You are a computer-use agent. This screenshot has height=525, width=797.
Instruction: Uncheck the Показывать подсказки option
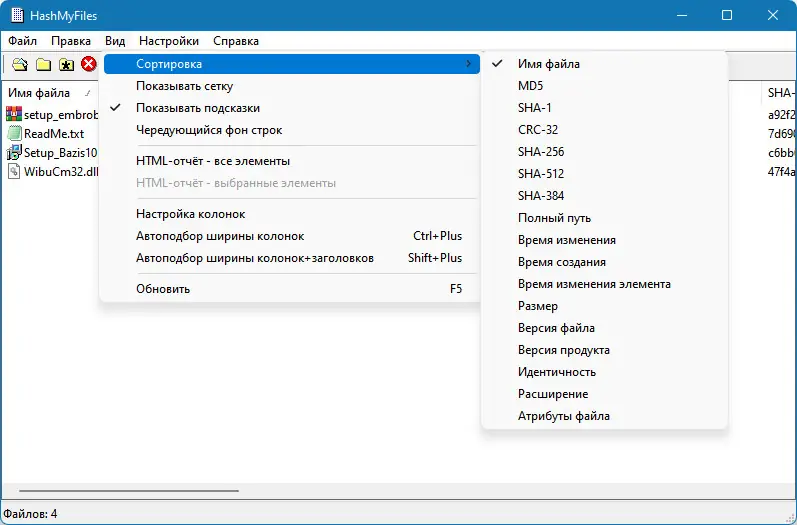click(291, 108)
